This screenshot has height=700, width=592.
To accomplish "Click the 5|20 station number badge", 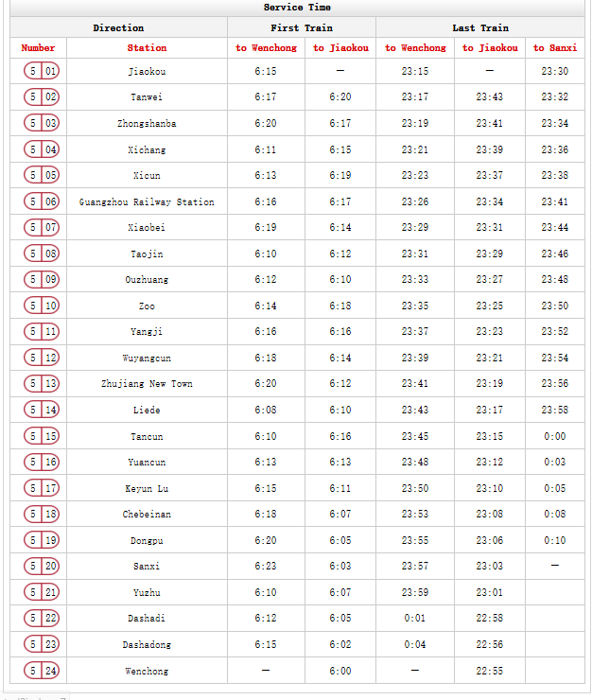I will [42, 566].
